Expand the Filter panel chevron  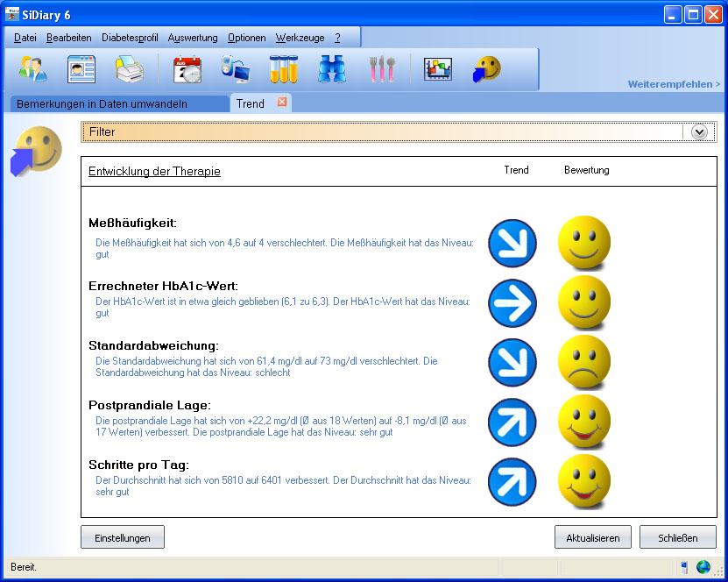coord(699,131)
